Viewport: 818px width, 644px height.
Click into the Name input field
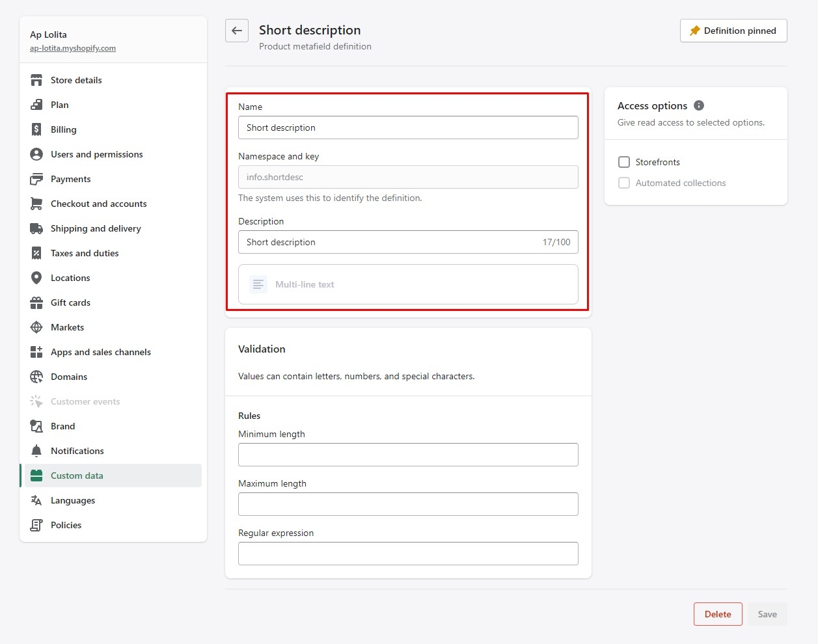point(408,127)
